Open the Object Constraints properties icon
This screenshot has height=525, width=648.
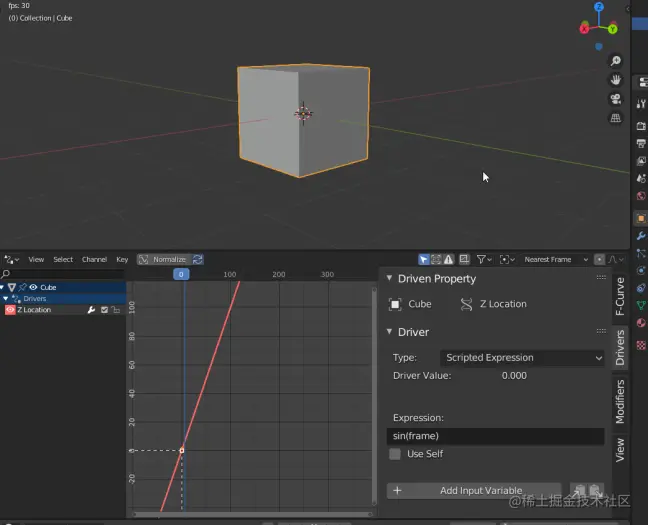pos(641,288)
